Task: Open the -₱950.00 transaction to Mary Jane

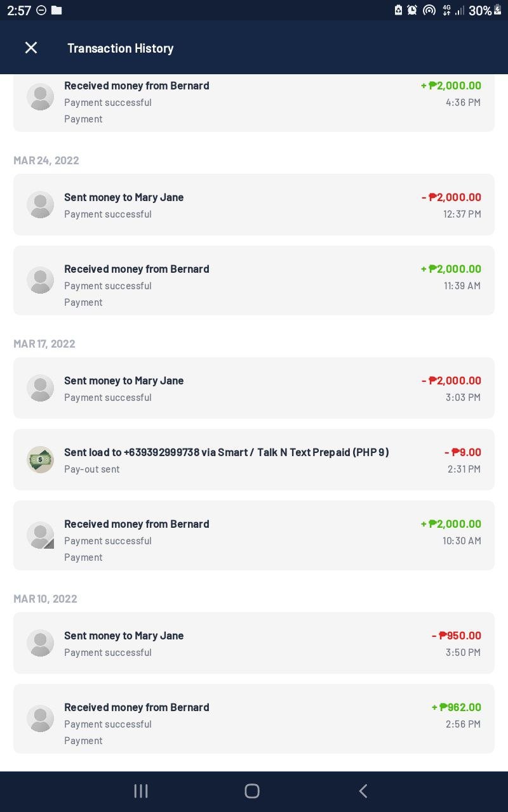Action: pos(254,643)
